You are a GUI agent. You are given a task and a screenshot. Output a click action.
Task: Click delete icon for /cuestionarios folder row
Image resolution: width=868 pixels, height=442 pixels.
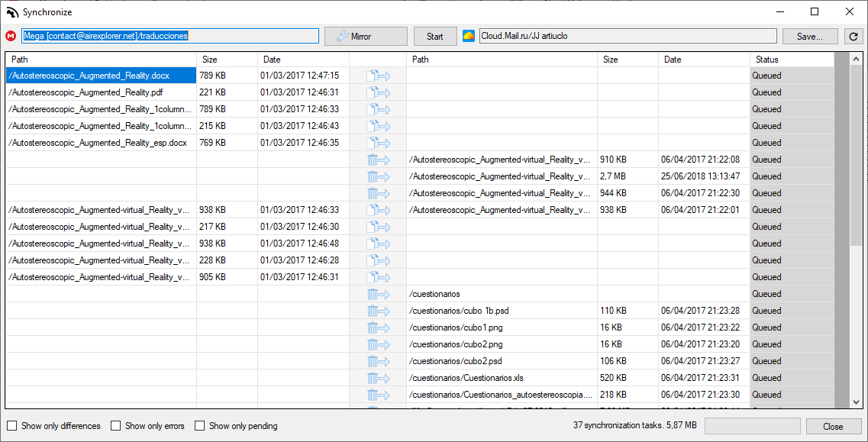(379, 293)
